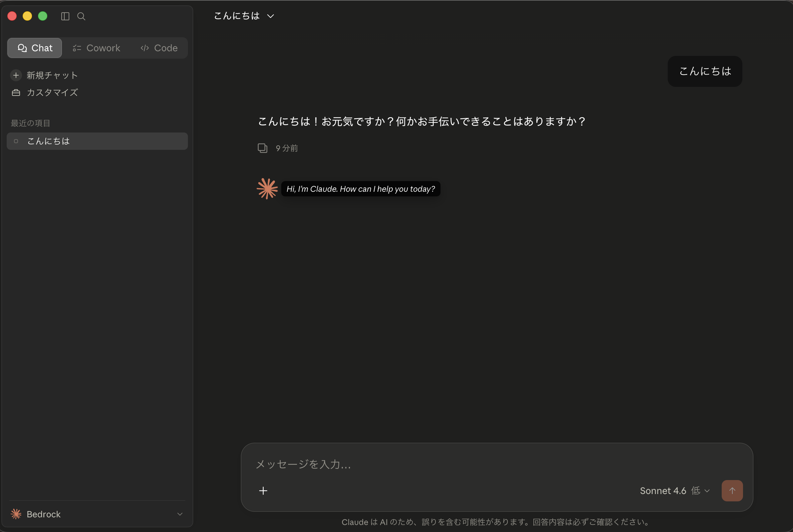Expand the Bedrock account menu
This screenshot has height=532, width=793.
(x=97, y=514)
